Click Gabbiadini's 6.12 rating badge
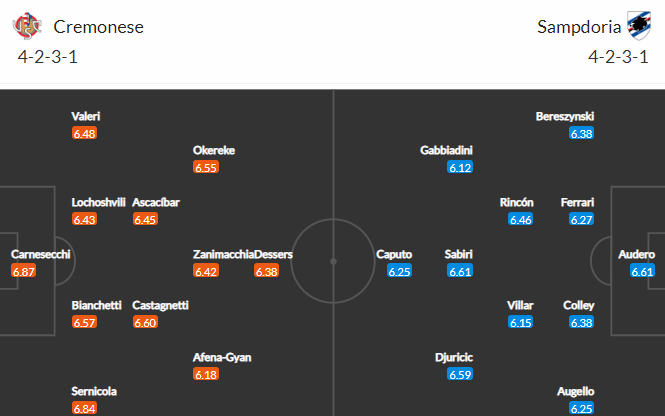This screenshot has width=665, height=416. point(460,168)
